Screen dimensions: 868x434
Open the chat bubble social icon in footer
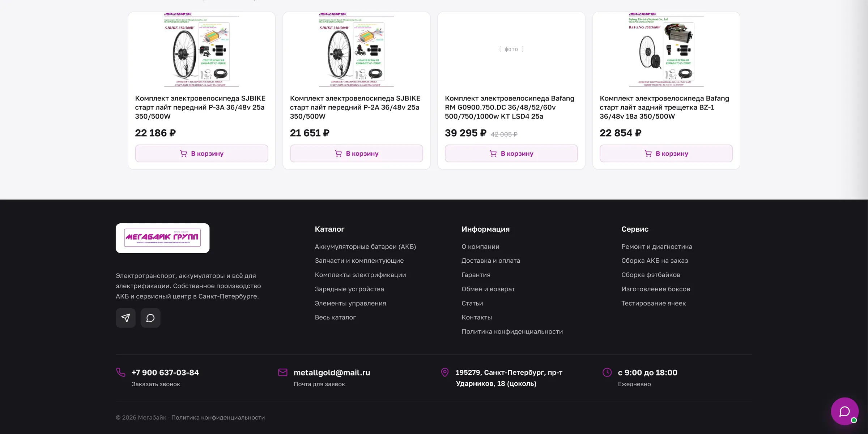point(150,318)
